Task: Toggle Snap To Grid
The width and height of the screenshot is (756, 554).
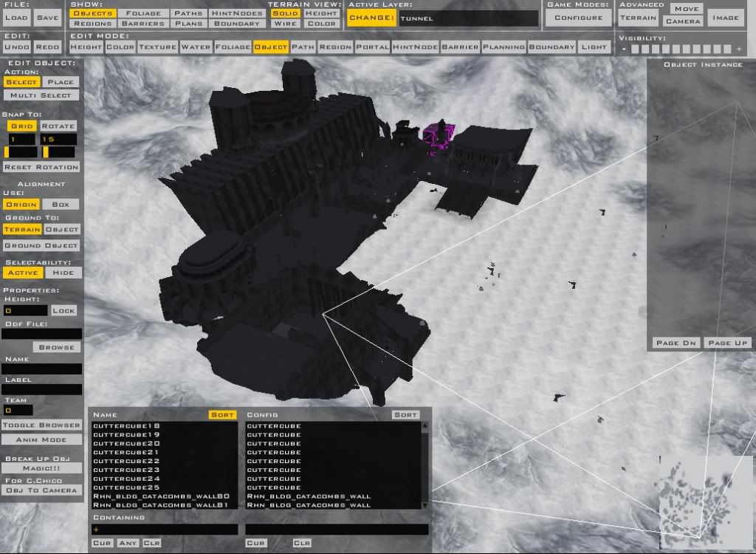Action: point(22,126)
